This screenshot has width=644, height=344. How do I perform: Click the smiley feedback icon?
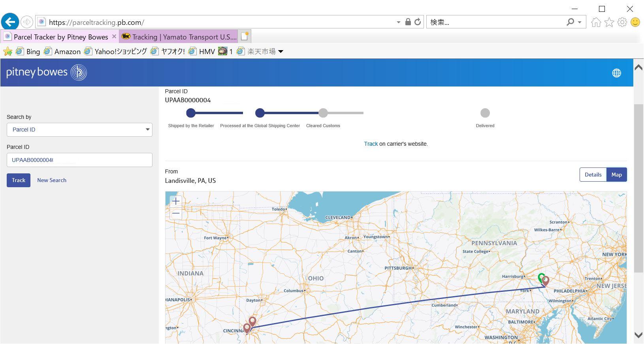635,22
